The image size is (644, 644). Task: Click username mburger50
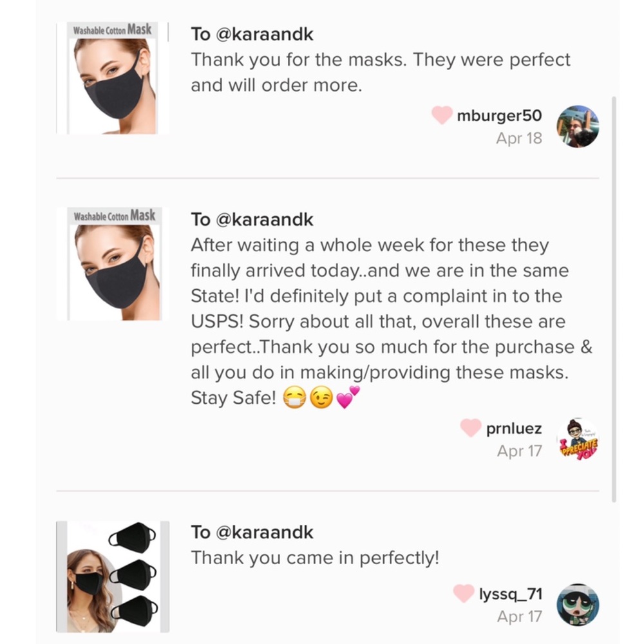click(x=499, y=116)
